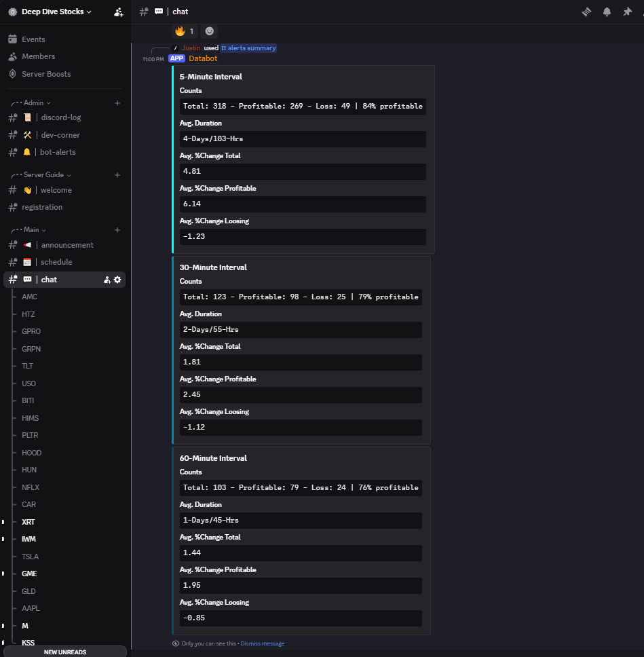The height and width of the screenshot is (657, 644).
Task: Click the NEW UNREADS indicator at the bottom
Action: pos(65,652)
